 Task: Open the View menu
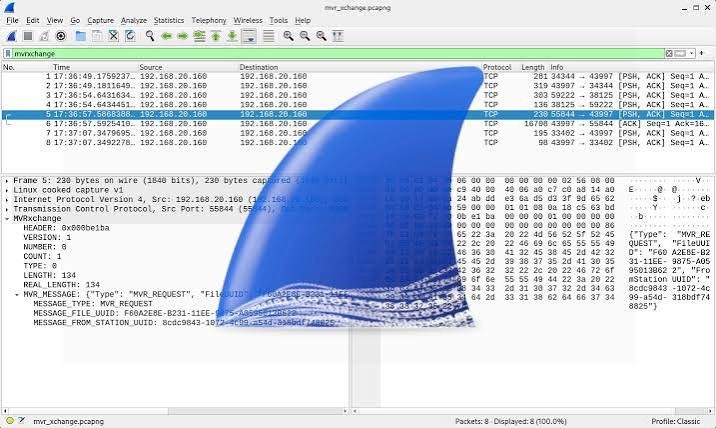pos(54,20)
